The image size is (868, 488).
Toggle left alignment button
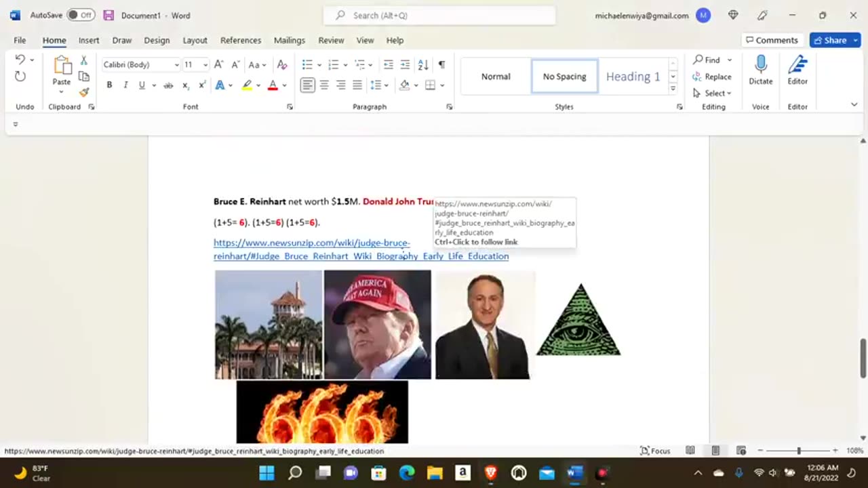click(308, 85)
